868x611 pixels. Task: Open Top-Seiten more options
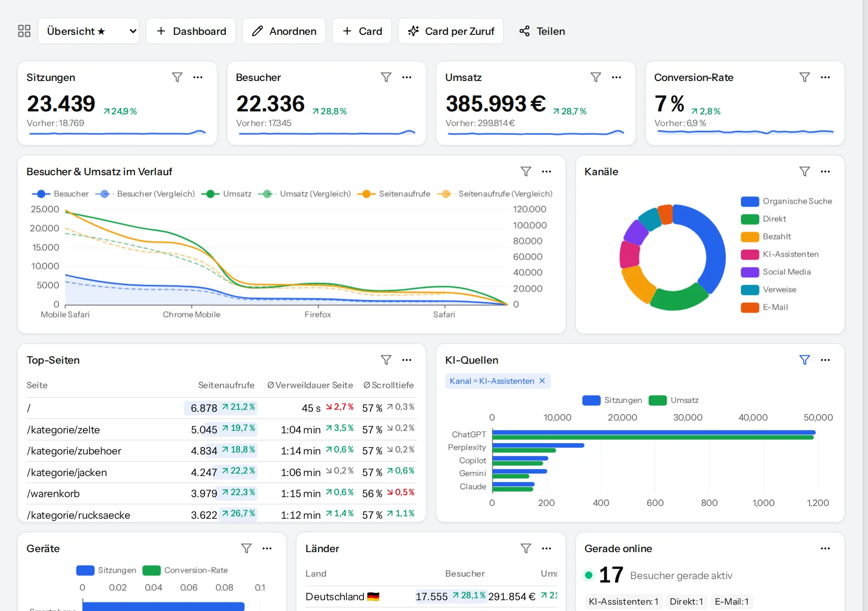click(x=407, y=360)
